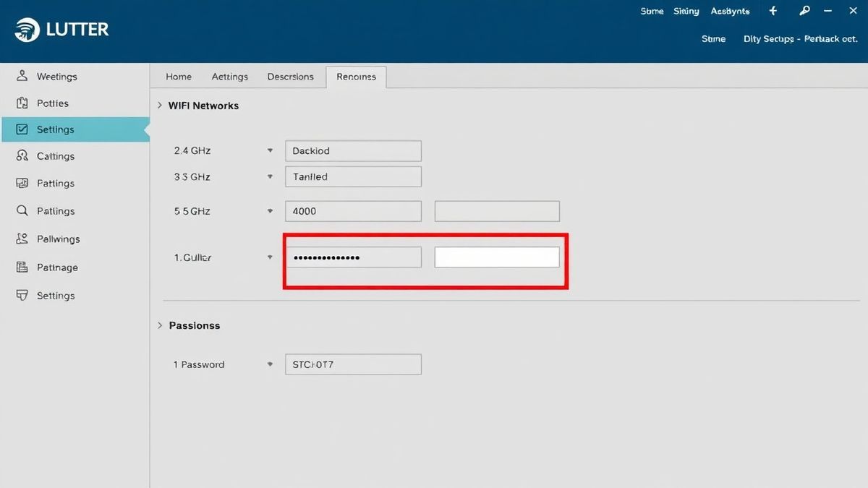Click the STCH0T7 password field
This screenshot has width=868, height=488.
point(353,364)
